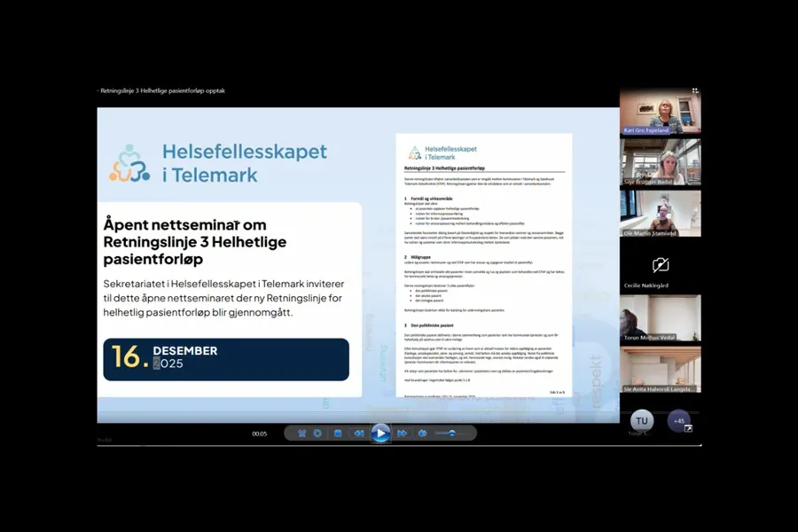
Task: Select the Stop playback icon
Action: click(336, 434)
